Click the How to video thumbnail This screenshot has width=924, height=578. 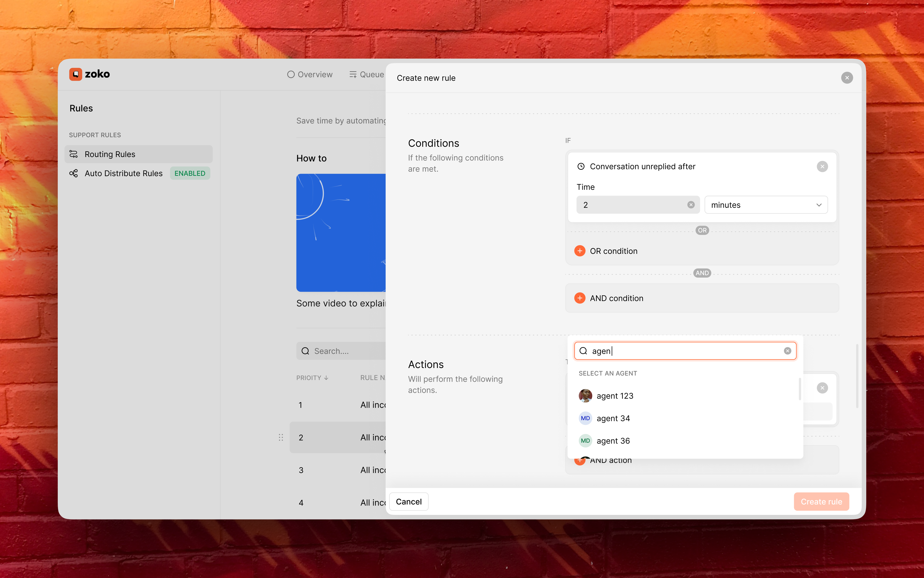(x=341, y=232)
